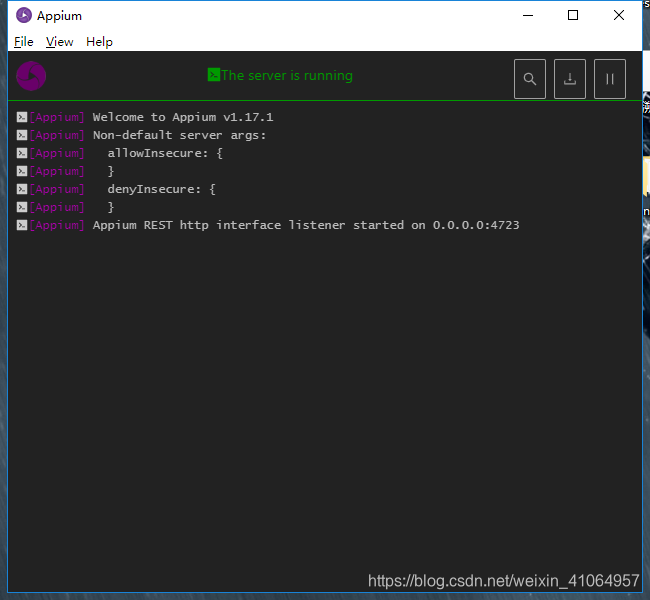The height and width of the screenshot is (600, 650).
Task: Stop the server with pause button
Action: point(609,79)
